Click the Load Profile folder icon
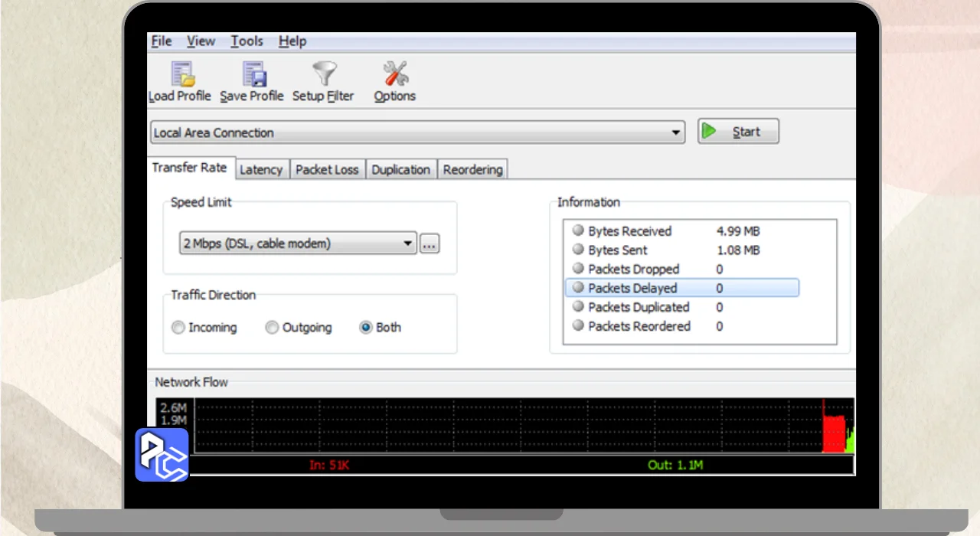This screenshot has height=536, width=980. point(182,74)
